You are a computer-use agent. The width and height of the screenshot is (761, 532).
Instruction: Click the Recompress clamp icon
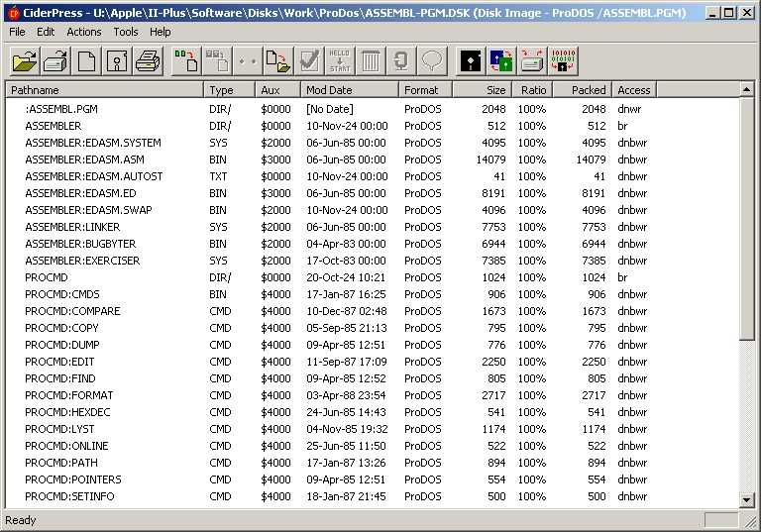[x=401, y=61]
